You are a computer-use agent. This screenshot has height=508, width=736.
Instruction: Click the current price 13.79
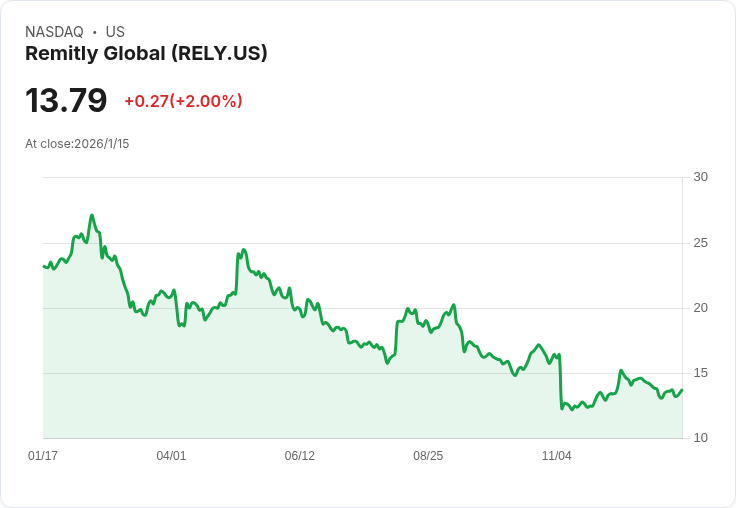66,101
